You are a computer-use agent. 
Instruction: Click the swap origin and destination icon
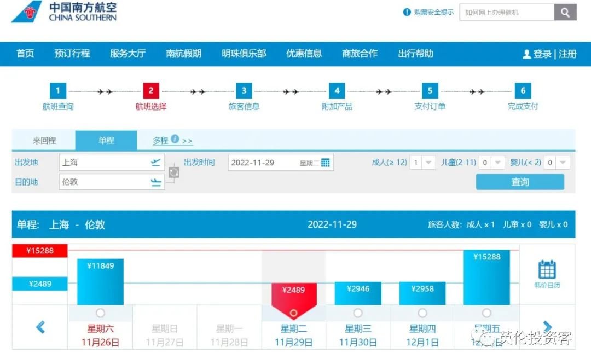(x=173, y=172)
